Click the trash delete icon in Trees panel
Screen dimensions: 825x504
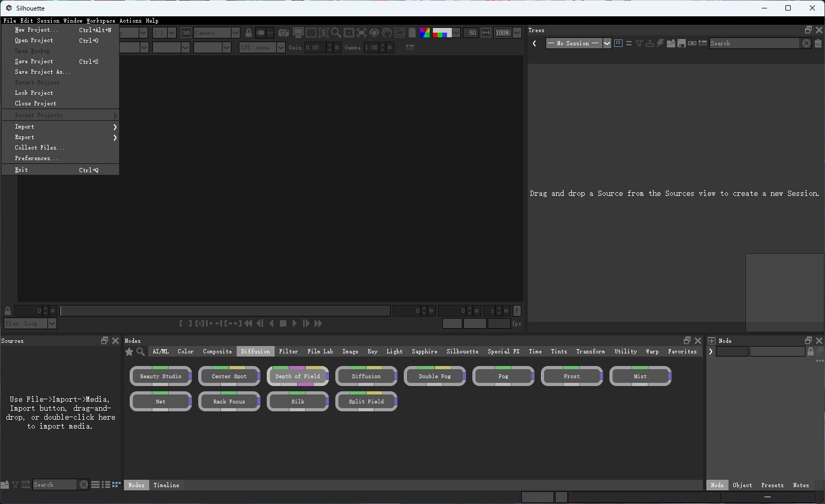[818, 43]
